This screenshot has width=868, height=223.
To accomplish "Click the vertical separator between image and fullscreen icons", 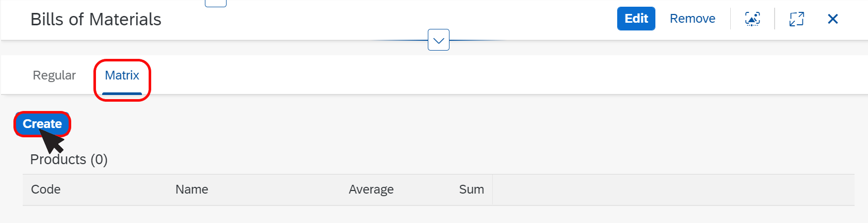I will tap(775, 19).
